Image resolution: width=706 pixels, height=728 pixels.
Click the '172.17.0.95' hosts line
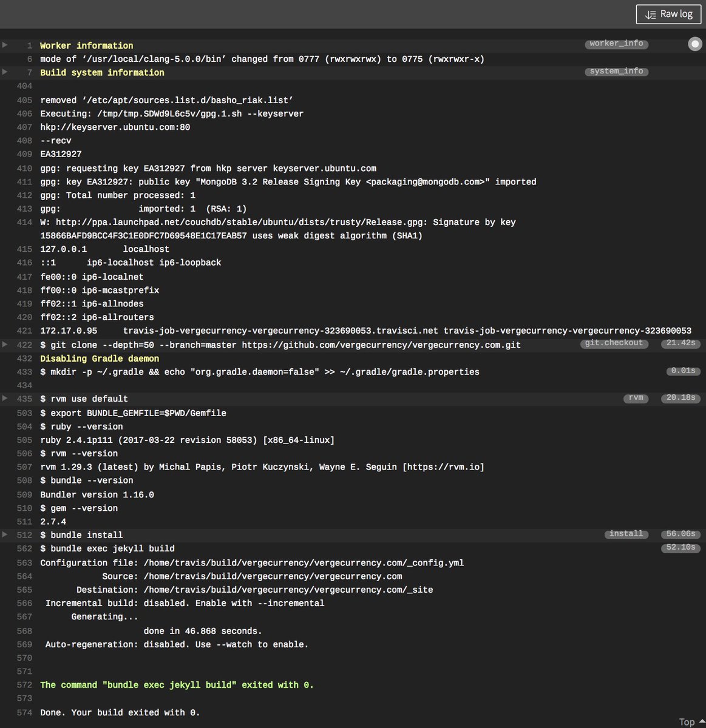coord(365,331)
